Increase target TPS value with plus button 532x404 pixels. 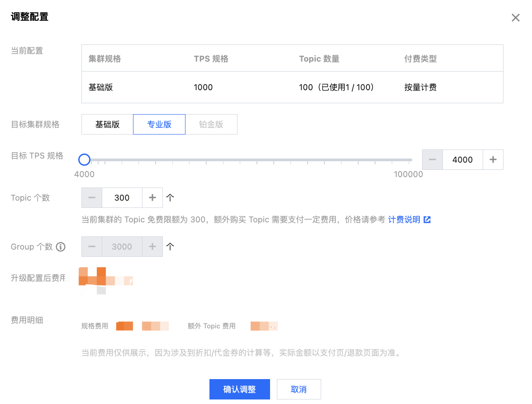click(x=493, y=160)
